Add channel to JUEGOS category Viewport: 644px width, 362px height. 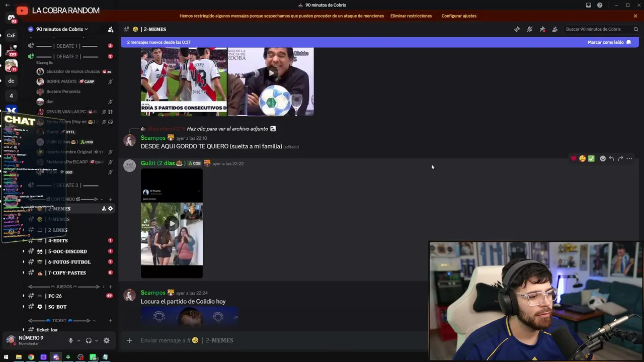[x=111, y=287]
